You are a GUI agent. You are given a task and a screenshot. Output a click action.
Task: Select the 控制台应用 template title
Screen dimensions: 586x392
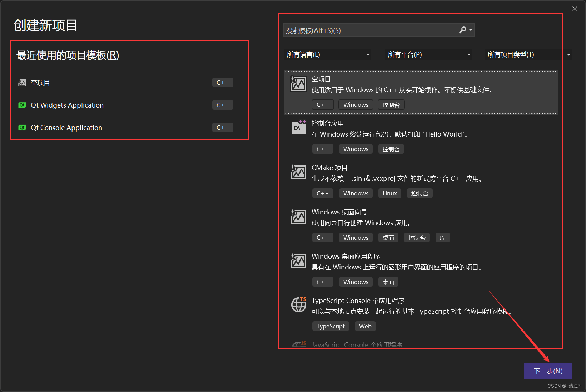328,124
